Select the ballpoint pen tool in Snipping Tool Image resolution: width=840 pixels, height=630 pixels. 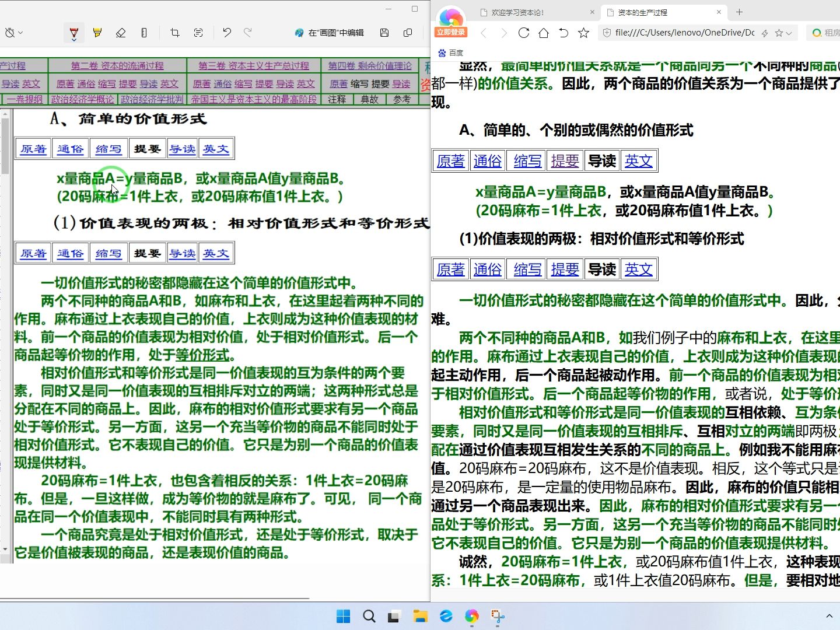click(x=74, y=33)
